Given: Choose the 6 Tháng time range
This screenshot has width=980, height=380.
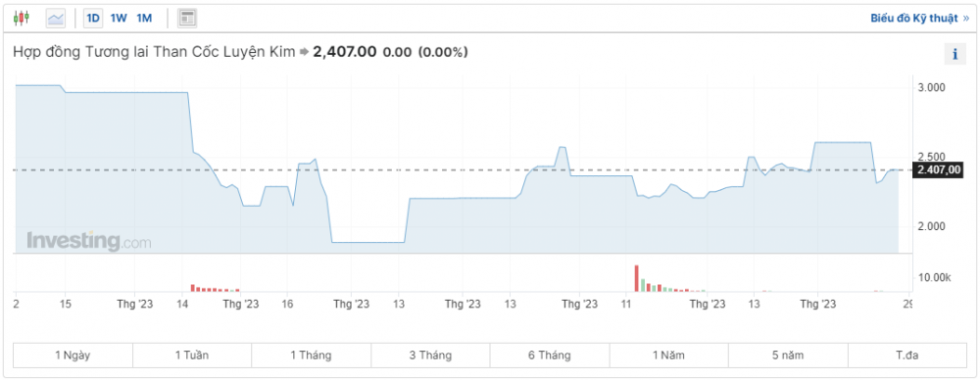Looking at the screenshot, I should [x=550, y=355].
